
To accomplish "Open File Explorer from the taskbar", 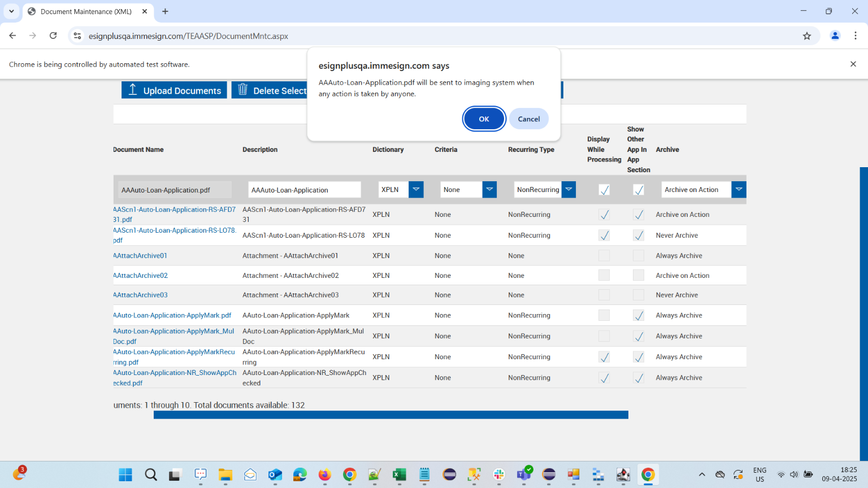I will [225, 475].
